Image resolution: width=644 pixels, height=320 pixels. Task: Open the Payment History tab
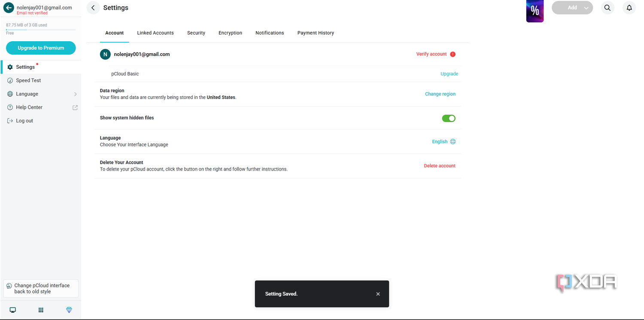(x=316, y=33)
